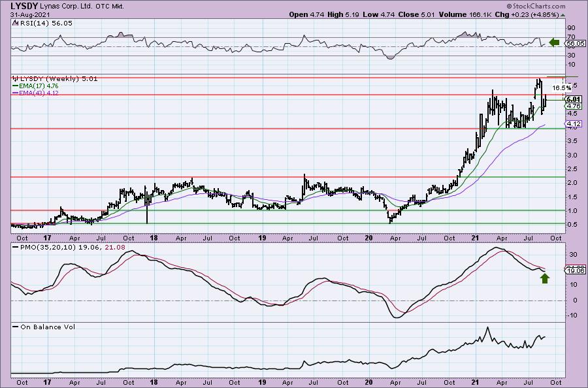588x388 pixels.
Task: Click the 0.5 level on the price axis
Action: click(572, 225)
